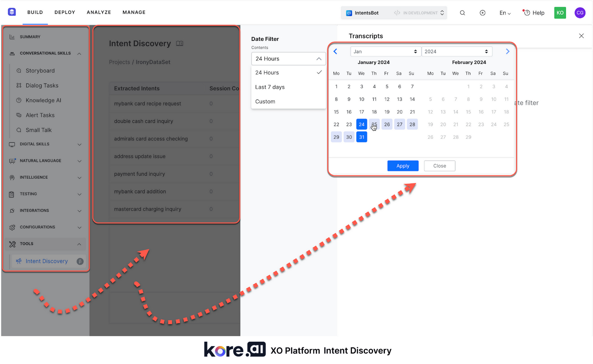This screenshot has height=364, width=593.
Task: Click the Testing clipboard icon
Action: pos(12,194)
